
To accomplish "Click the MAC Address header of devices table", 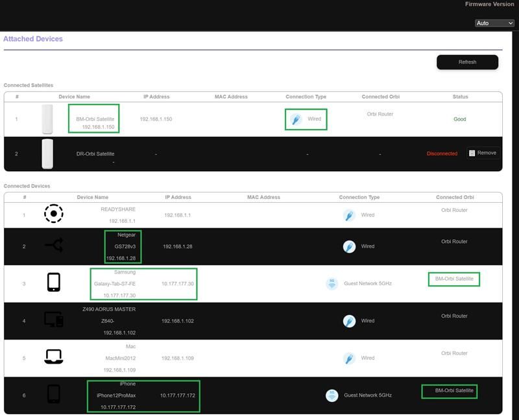I will click(263, 197).
